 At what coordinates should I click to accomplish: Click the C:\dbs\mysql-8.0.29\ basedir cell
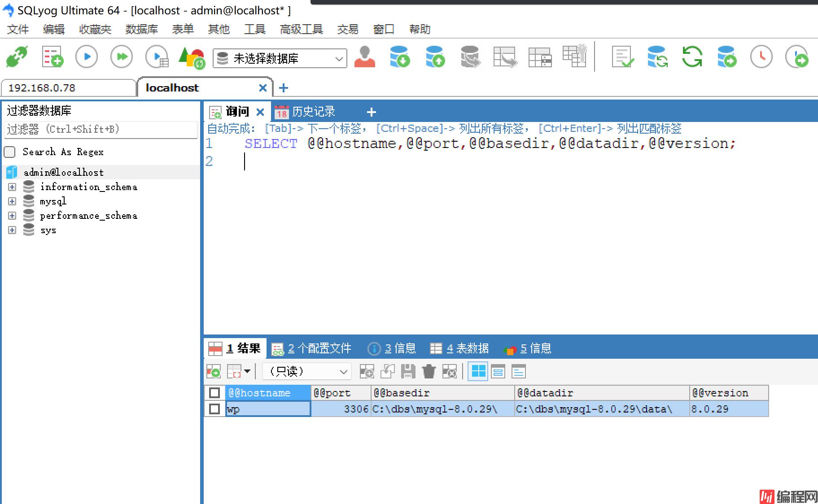[x=442, y=409]
